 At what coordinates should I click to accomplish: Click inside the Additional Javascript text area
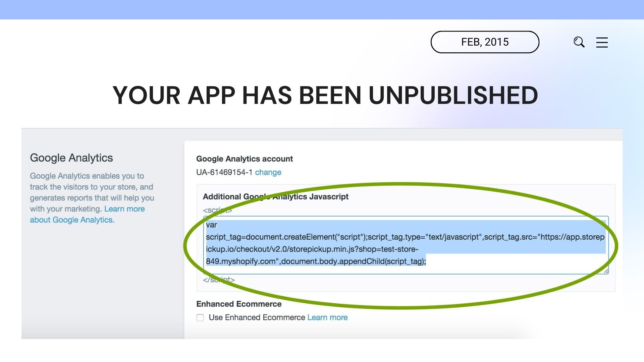coord(503,265)
